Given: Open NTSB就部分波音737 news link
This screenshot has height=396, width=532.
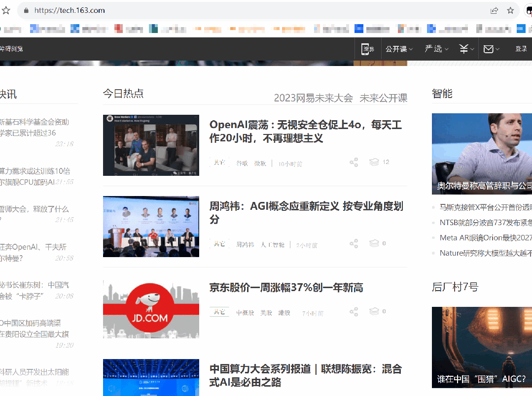Looking at the screenshot, I should click(x=486, y=223).
